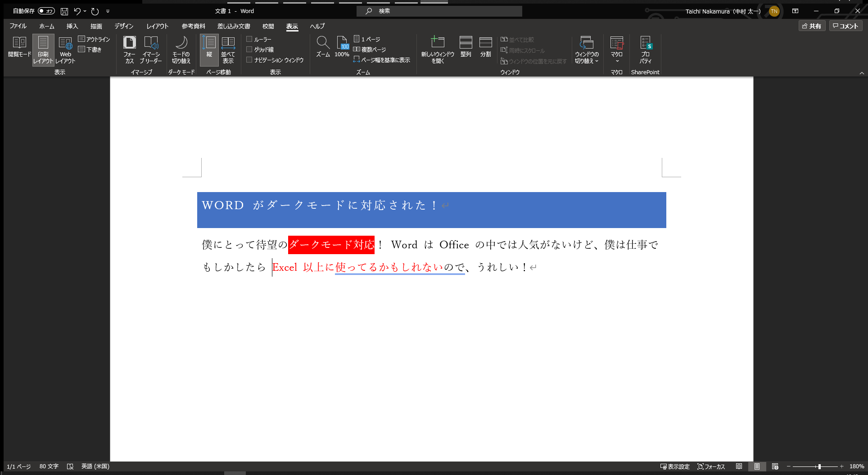Enable the グリッド線 checkbox
The width and height of the screenshot is (868, 475).
(x=249, y=49)
